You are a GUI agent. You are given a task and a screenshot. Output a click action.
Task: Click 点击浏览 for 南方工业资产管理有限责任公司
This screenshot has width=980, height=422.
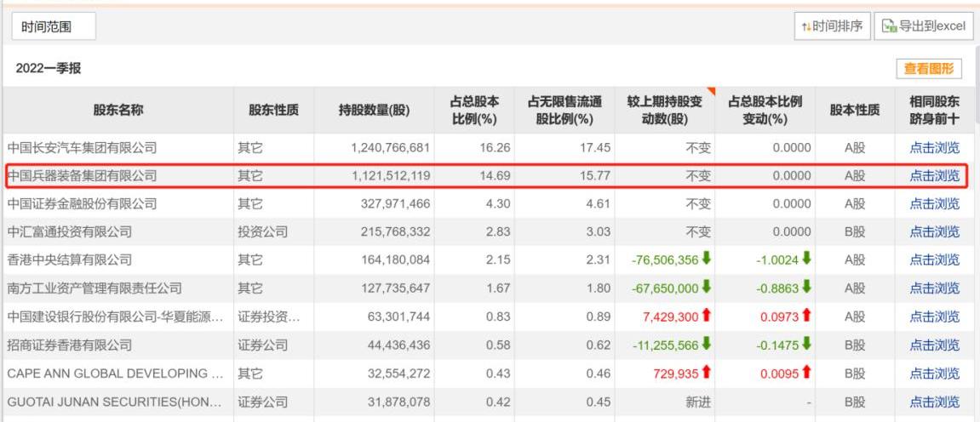coord(934,288)
